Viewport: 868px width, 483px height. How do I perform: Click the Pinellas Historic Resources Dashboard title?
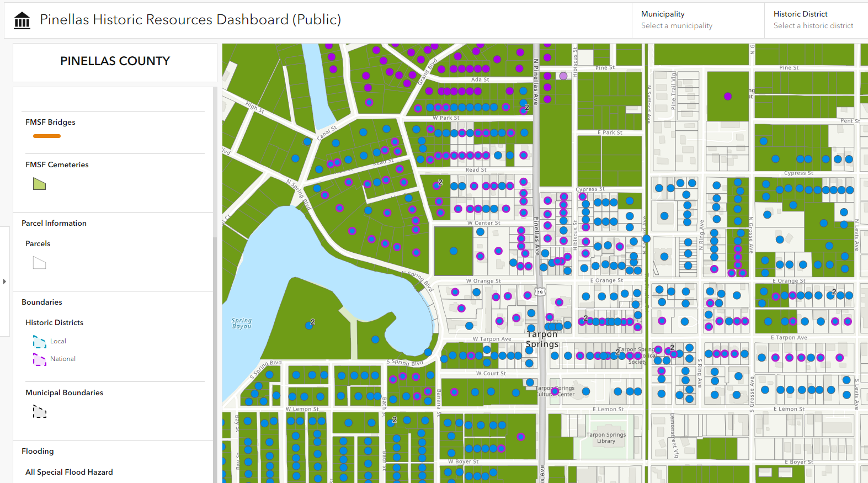(x=190, y=20)
